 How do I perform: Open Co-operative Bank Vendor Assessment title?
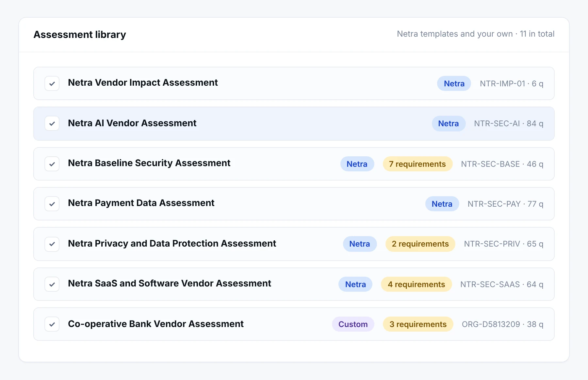point(156,324)
